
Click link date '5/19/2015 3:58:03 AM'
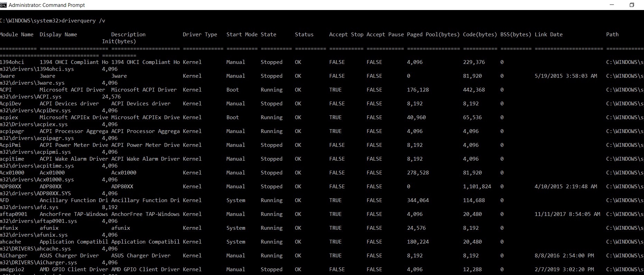[566, 76]
